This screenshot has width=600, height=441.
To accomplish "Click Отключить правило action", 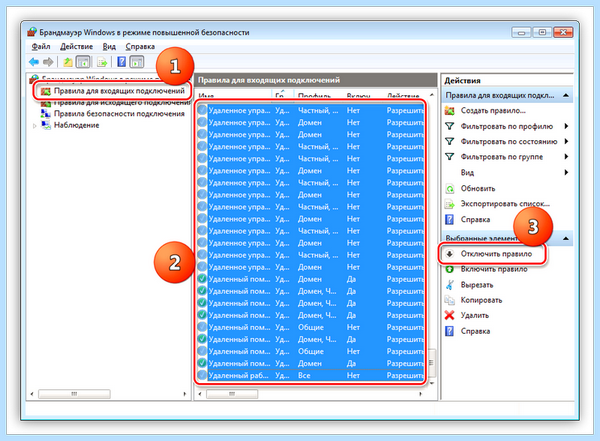I will 496,254.
